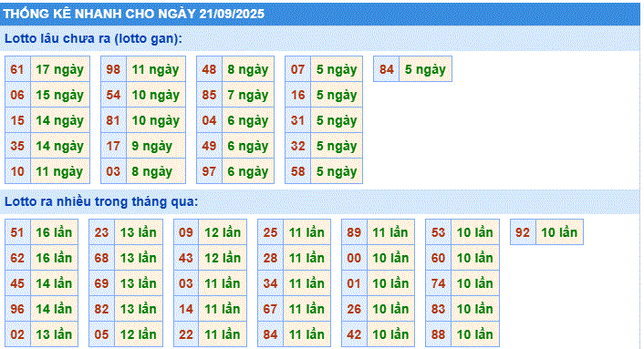The width and height of the screenshot is (644, 349).
Task: Select number 26 with 10 lần
Action: coord(354,308)
